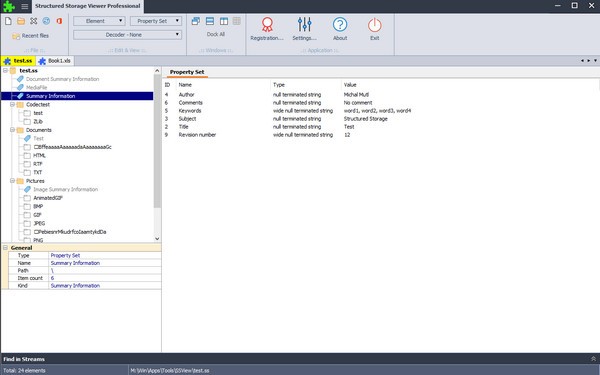Image resolution: width=600 pixels, height=375 pixels.
Task: Open the Element dropdown
Action: [x=99, y=21]
